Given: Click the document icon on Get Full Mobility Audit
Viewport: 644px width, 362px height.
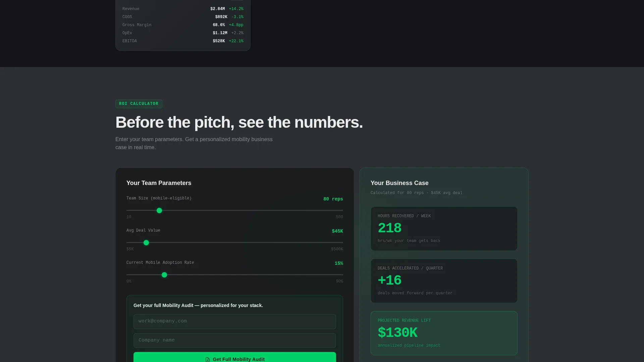Looking at the screenshot, I should [x=208, y=359].
